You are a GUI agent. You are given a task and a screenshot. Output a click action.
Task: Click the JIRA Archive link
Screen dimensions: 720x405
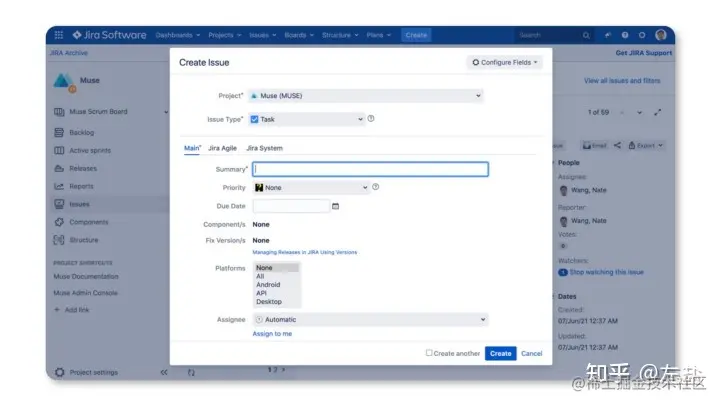[69, 53]
